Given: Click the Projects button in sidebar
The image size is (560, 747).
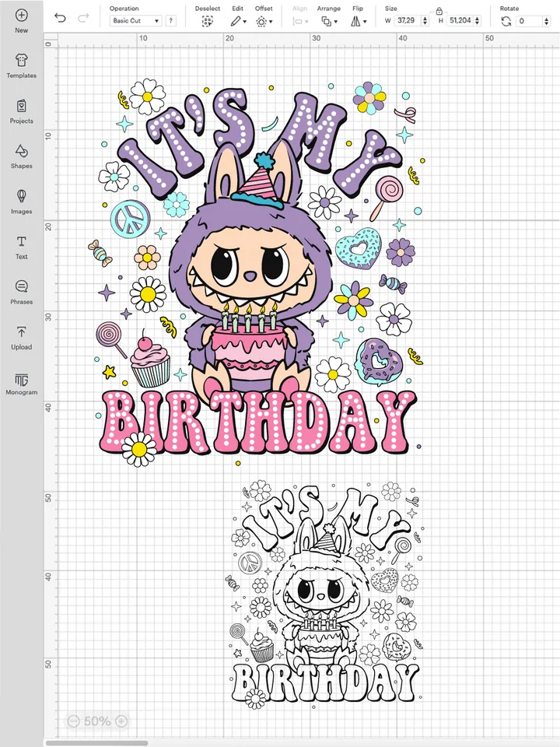Looking at the screenshot, I should 21,110.
